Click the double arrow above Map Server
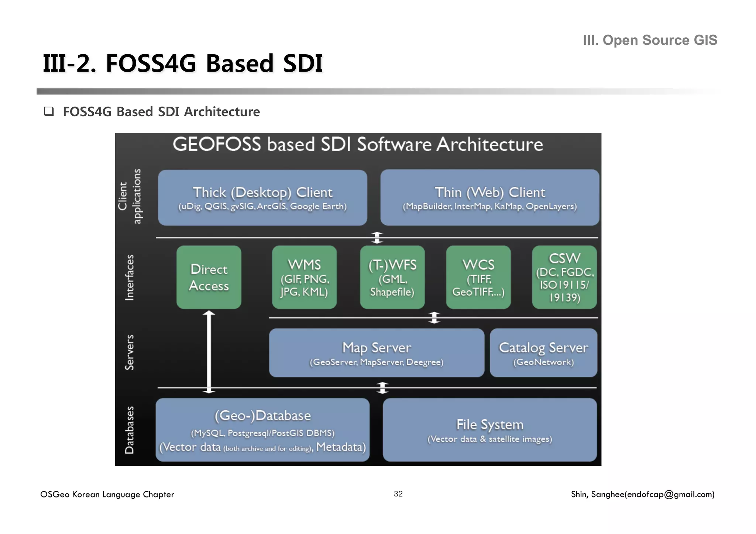This screenshot has height=534, width=756. click(434, 318)
